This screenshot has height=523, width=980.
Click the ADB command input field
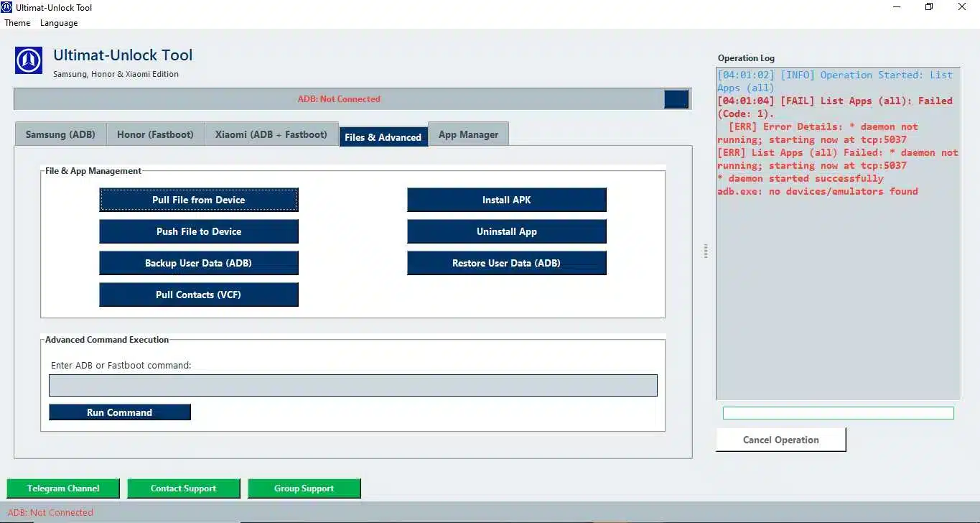353,385
